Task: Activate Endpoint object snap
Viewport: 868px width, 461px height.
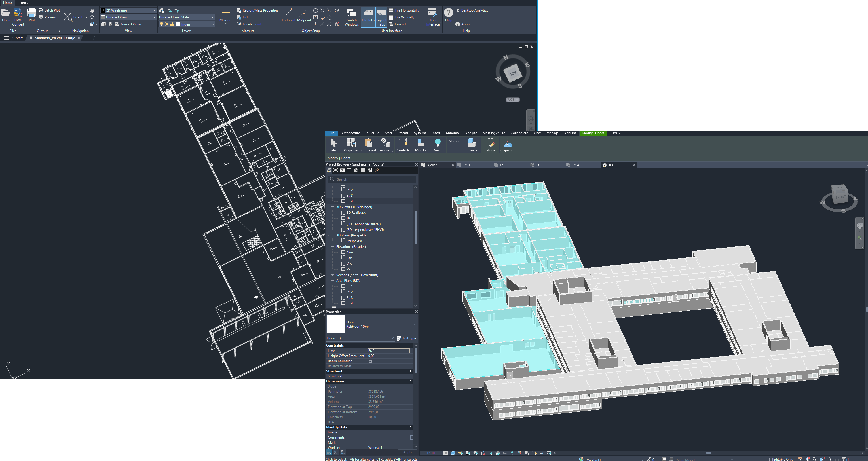Action: click(288, 16)
